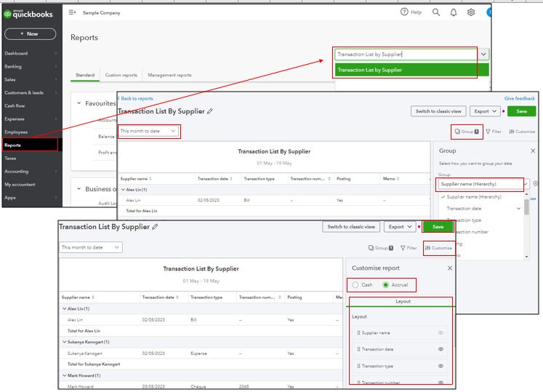This screenshot has width=543, height=392.
Task: Click the report search field
Action: click(404, 54)
